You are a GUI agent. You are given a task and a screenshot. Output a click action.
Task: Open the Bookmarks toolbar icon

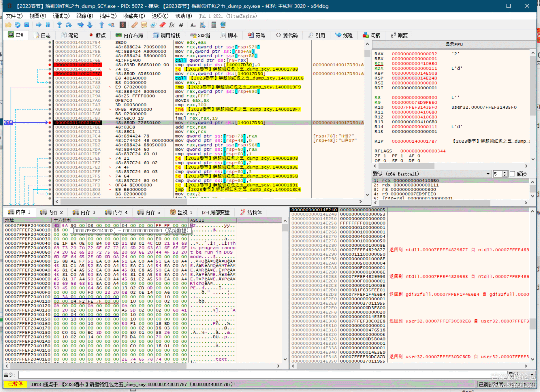162,25
